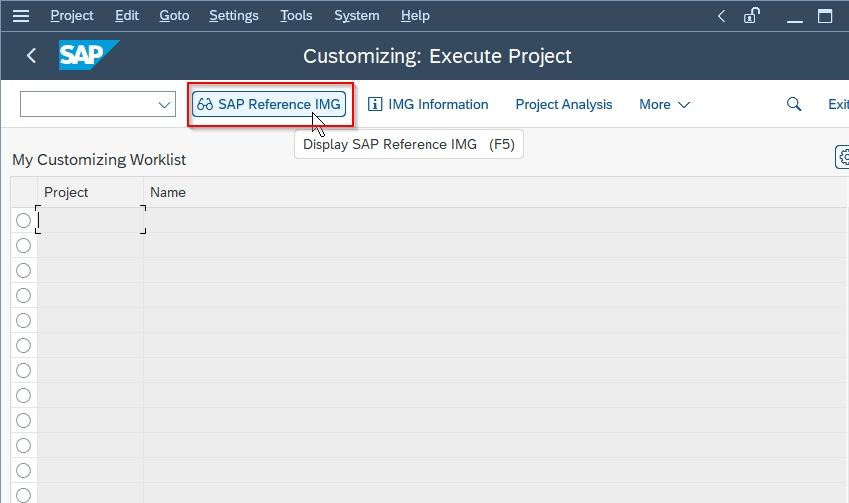Viewport: 849px width, 503px height.
Task: Click the SAP logo
Action: pyautogui.click(x=89, y=55)
